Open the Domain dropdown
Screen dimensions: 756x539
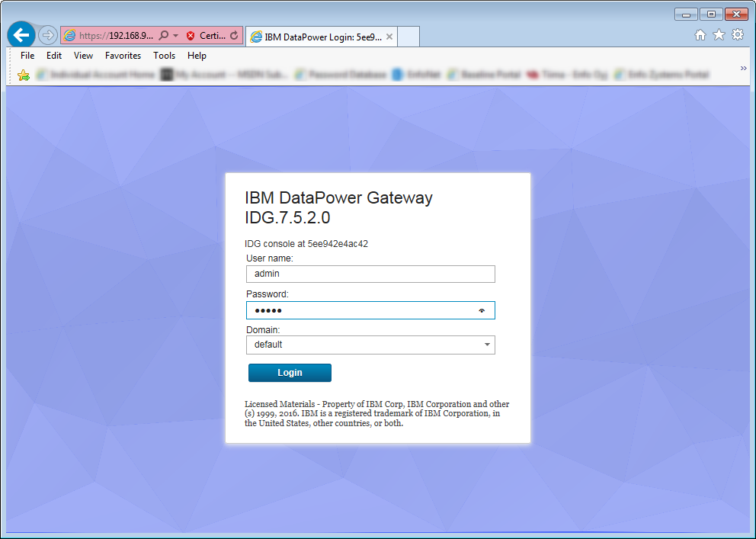pos(486,345)
